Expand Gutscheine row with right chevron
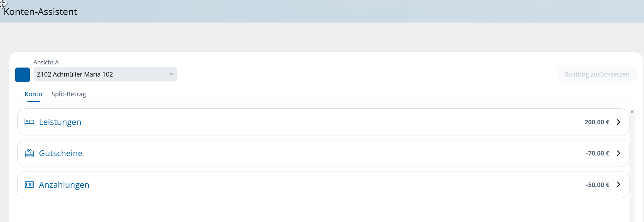The image size is (644, 222). [618, 153]
